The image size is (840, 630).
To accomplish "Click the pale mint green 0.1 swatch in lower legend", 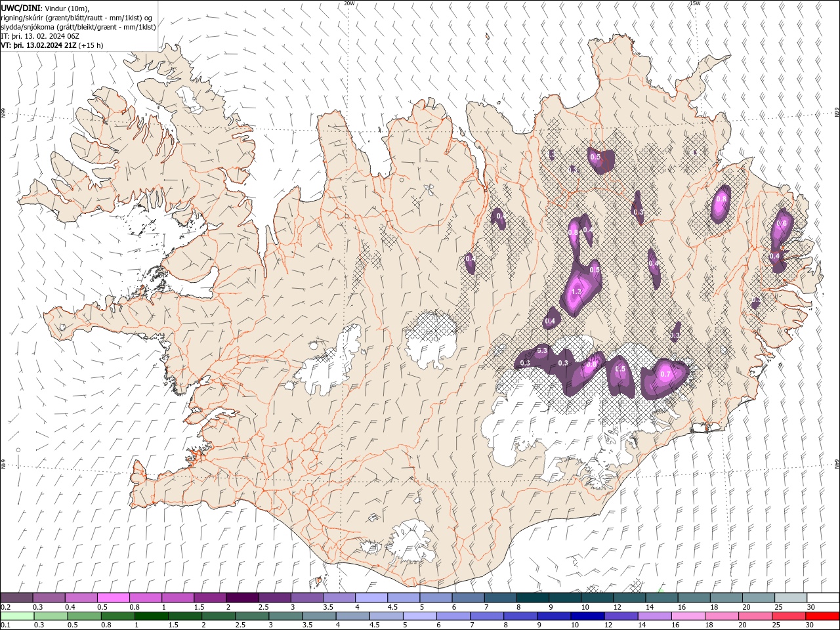I will pyautogui.click(x=17, y=616).
